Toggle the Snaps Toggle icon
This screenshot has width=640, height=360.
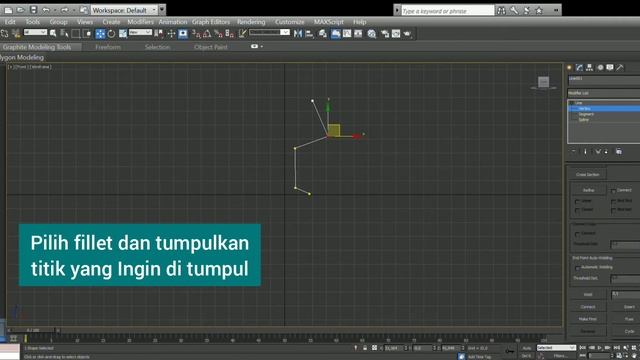196,34
